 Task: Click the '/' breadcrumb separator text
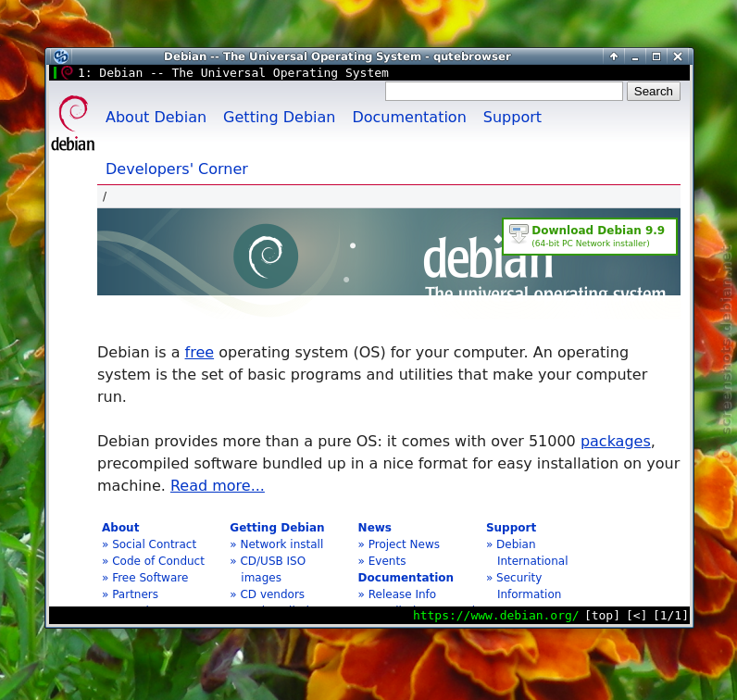coord(105,196)
